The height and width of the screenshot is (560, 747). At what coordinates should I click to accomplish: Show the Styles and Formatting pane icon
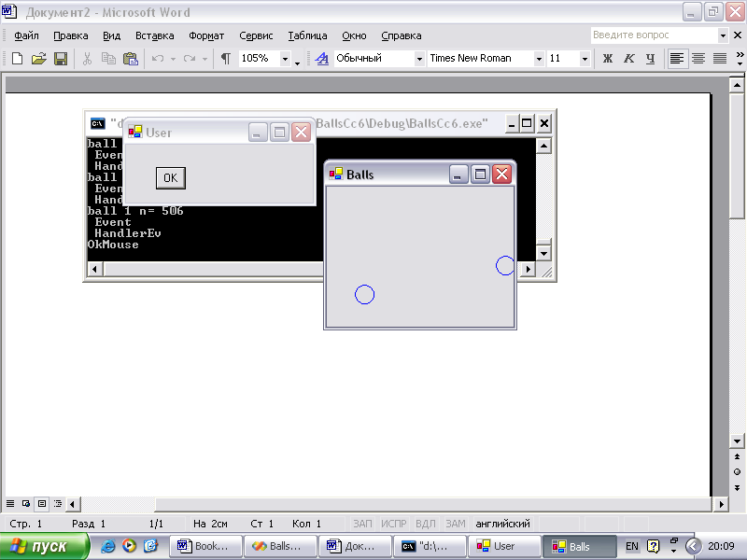[x=322, y=59]
